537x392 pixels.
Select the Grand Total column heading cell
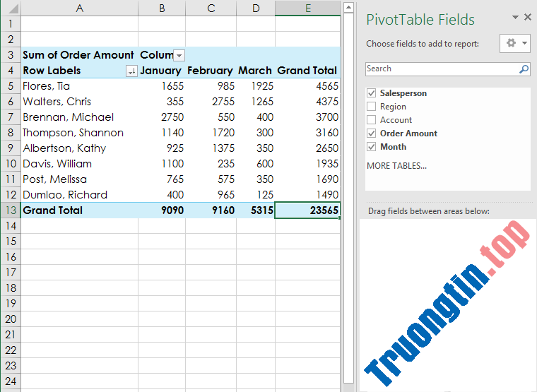[308, 71]
